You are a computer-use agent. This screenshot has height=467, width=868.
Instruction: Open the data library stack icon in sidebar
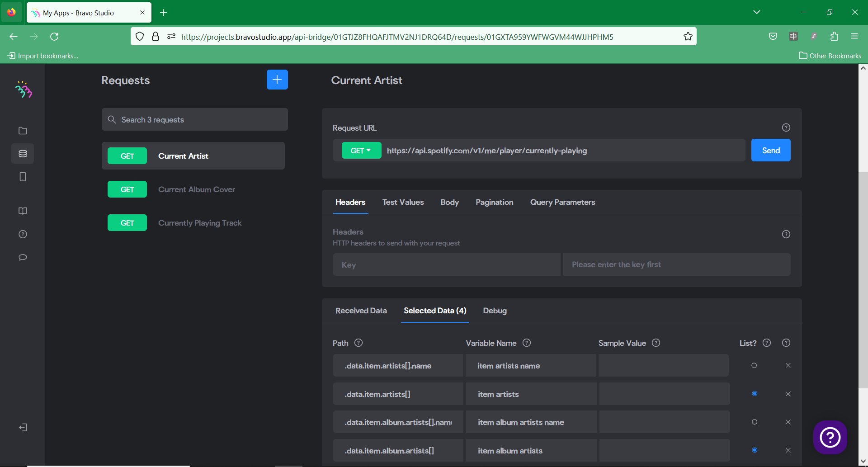[23, 154]
